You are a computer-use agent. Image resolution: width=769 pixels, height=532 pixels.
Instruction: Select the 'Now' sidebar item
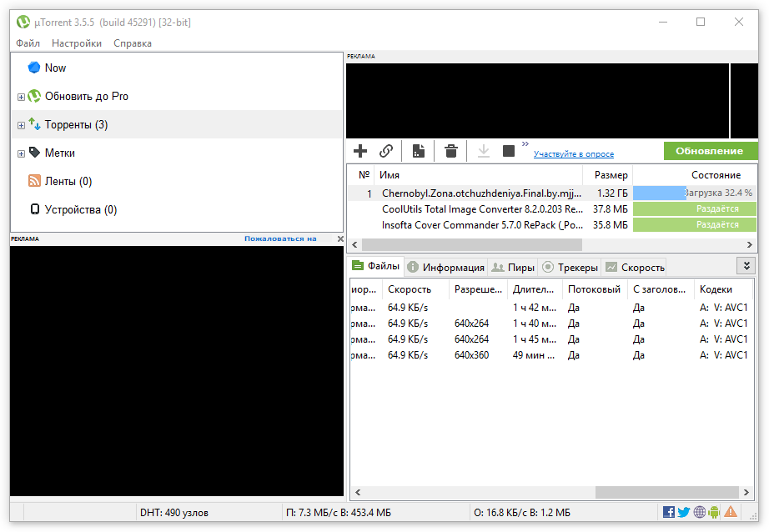click(x=55, y=68)
